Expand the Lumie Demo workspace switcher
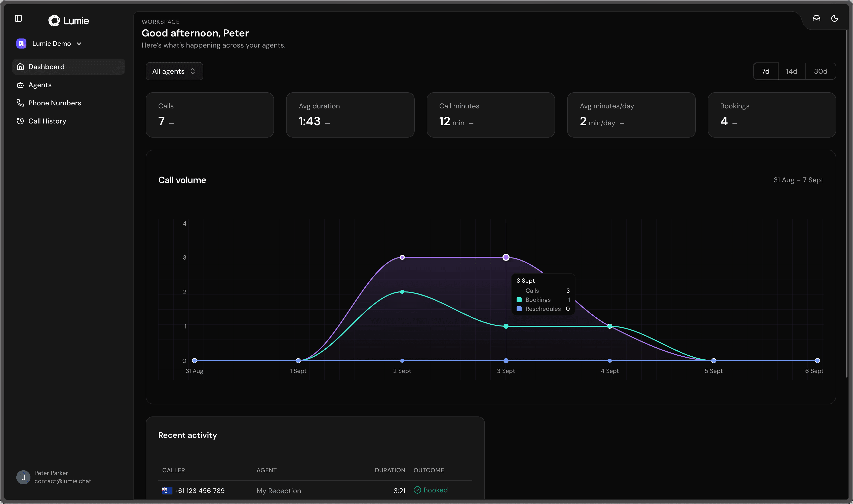Viewport: 853px width, 504px height. pos(79,44)
